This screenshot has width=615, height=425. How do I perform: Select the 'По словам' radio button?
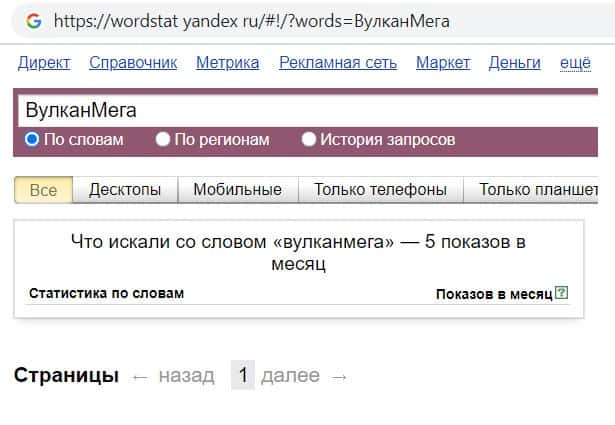point(32,140)
